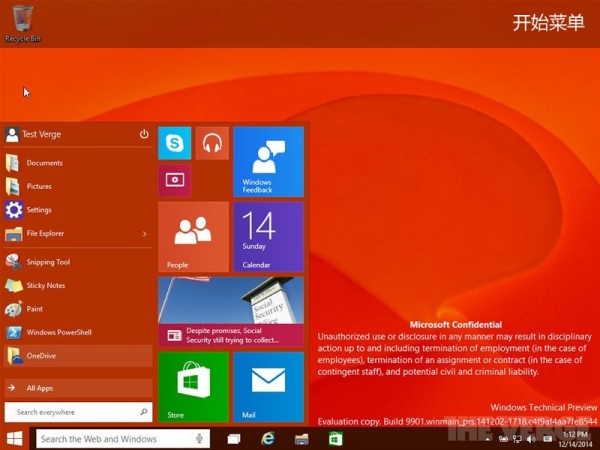Select Windows PowerShell from the Start menu
Image resolution: width=600 pixels, height=450 pixels.
click(58, 332)
